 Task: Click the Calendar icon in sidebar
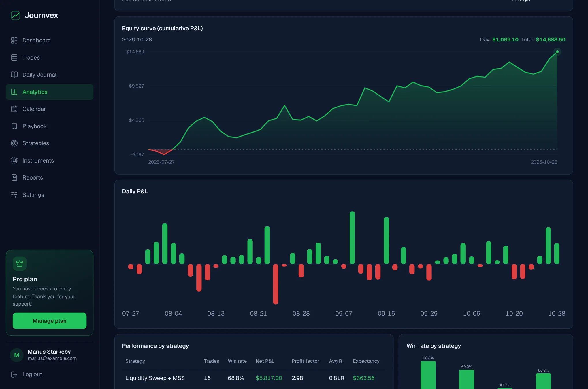pos(14,109)
